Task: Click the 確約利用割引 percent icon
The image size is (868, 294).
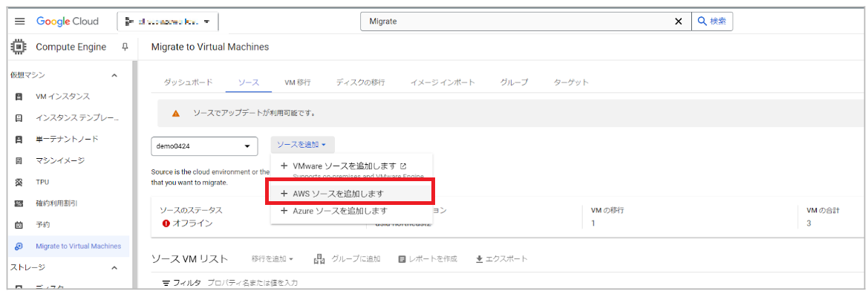Action: click(19, 203)
